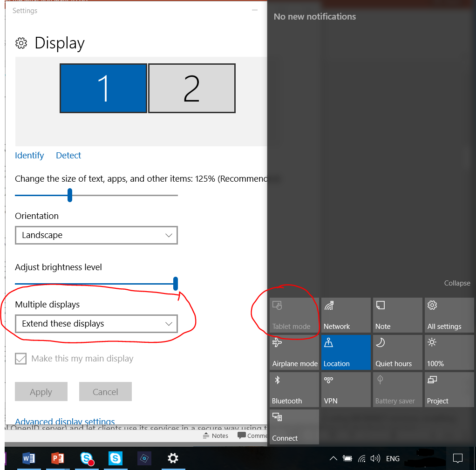Click the Detect link
The width and height of the screenshot is (476, 470).
coord(68,156)
